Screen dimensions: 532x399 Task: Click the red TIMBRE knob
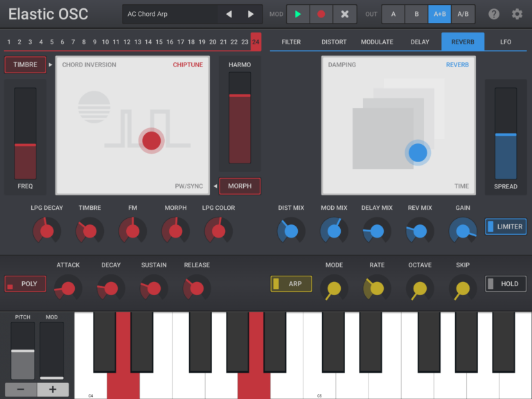(x=89, y=231)
